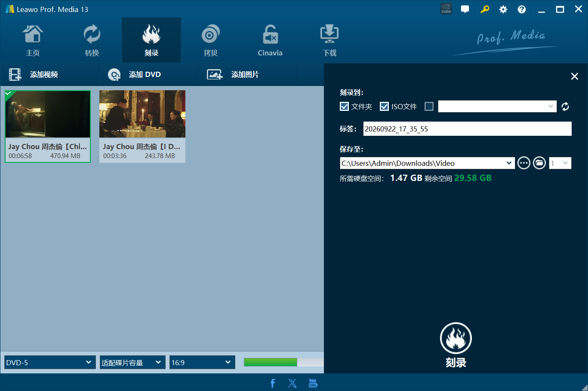
Task: Edit the 标签 disc label field
Action: click(467, 129)
